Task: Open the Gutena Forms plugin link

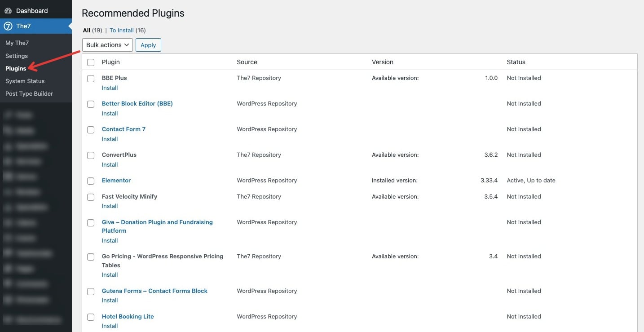Action: [x=154, y=291]
